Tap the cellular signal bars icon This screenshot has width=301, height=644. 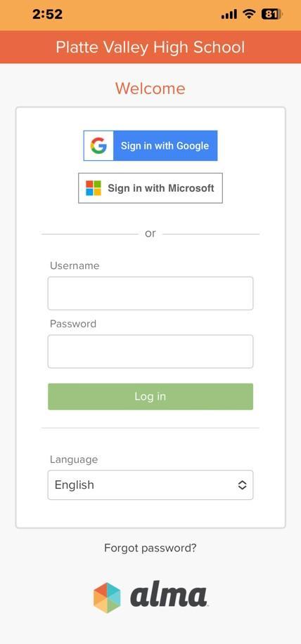[x=229, y=14]
